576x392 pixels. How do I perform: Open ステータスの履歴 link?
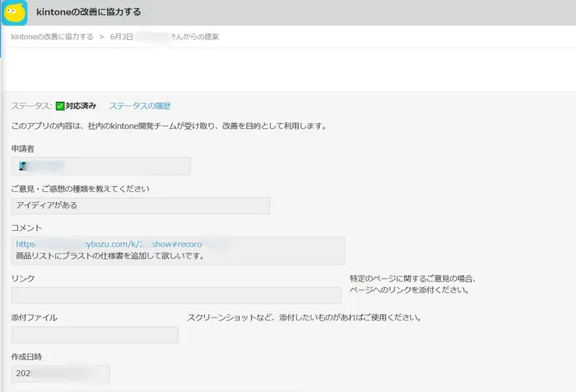pos(139,106)
